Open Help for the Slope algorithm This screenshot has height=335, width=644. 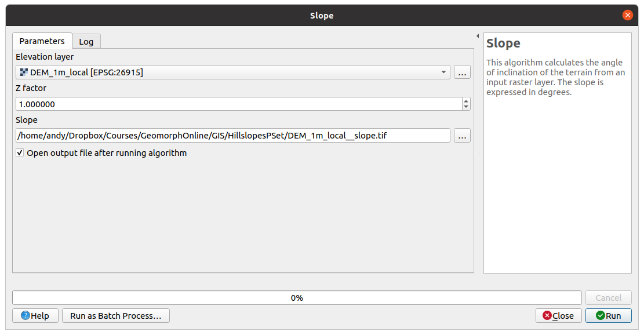[35, 316]
